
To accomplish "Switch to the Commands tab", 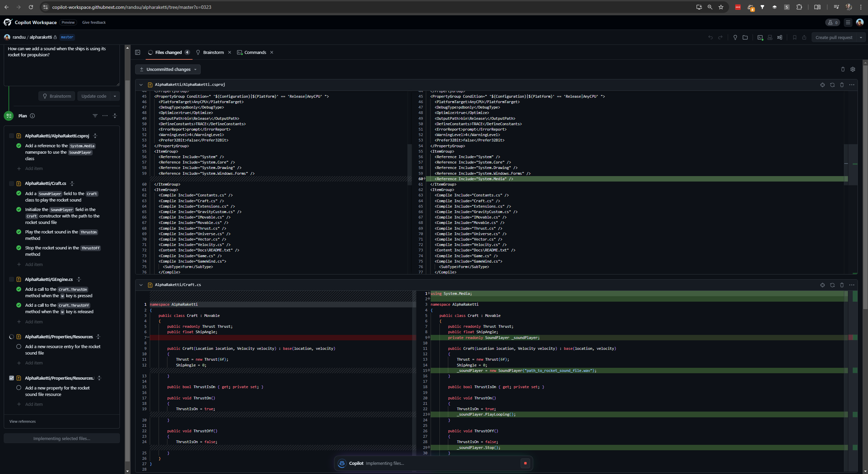I will [x=255, y=52].
